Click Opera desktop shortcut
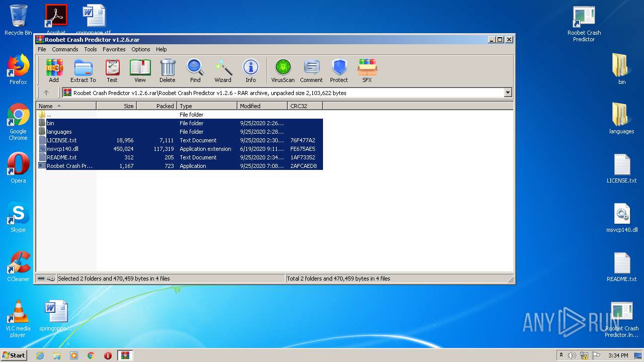This screenshot has height=362, width=644. (x=18, y=168)
